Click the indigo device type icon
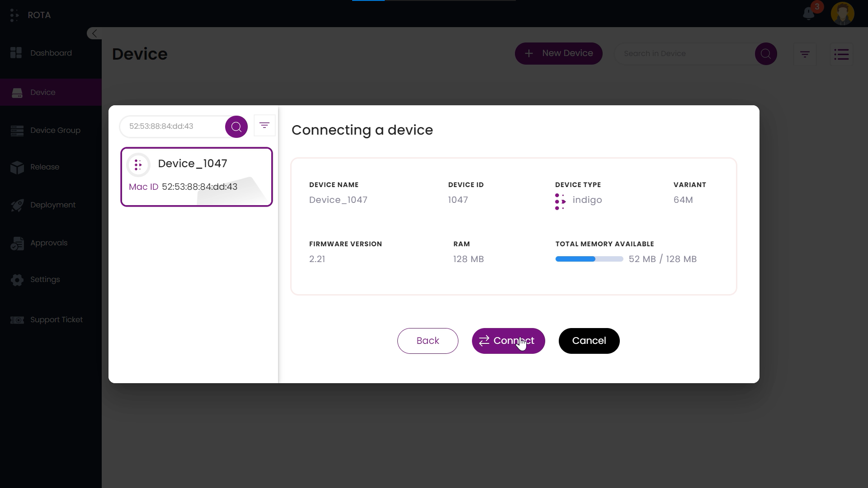 [x=560, y=202]
